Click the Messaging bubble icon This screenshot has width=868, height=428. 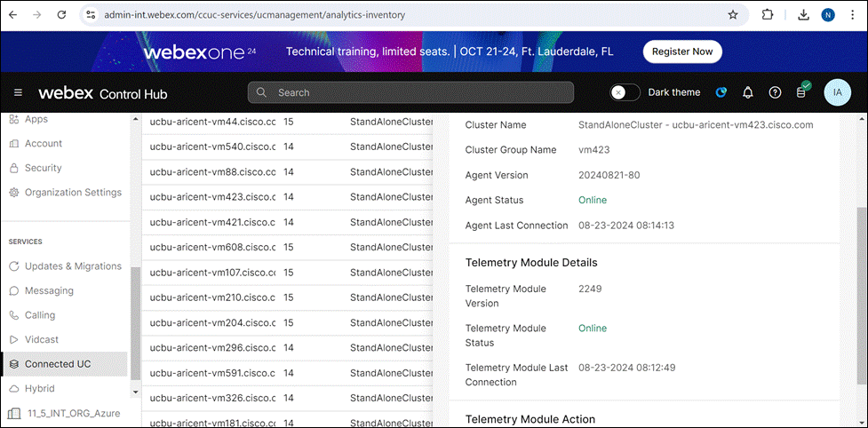[14, 291]
